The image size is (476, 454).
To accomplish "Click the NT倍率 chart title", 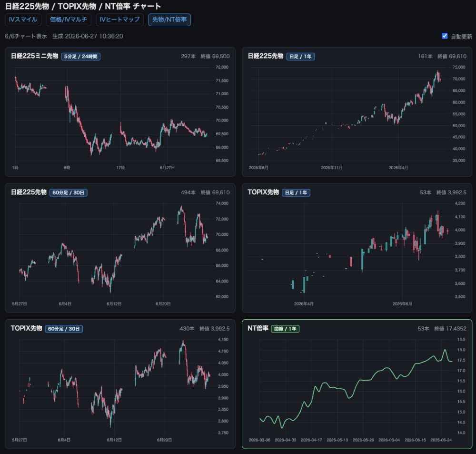I will [x=258, y=329].
